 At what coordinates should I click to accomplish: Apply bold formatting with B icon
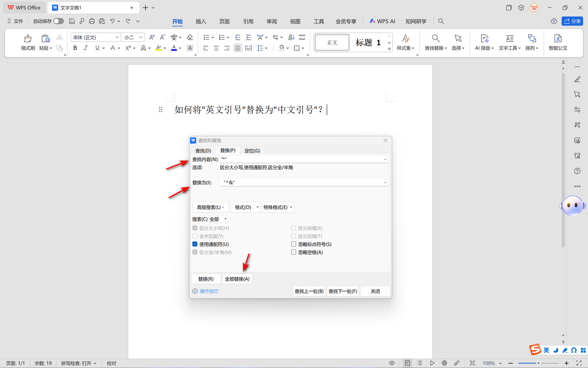click(x=75, y=48)
